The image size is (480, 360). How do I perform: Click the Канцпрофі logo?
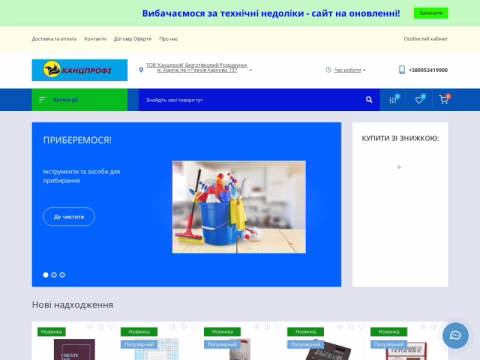(79, 70)
